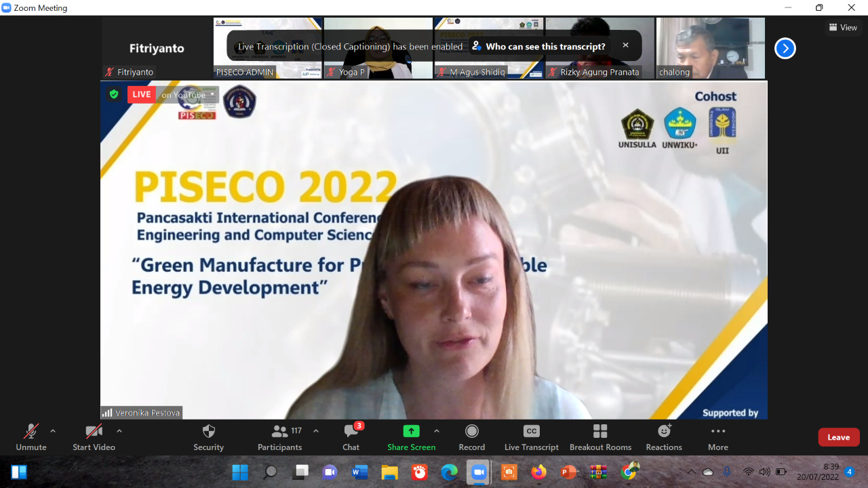Viewport: 868px width, 488px height.
Task: Open audio options arrow next to Unmute
Action: pyautogui.click(x=53, y=431)
